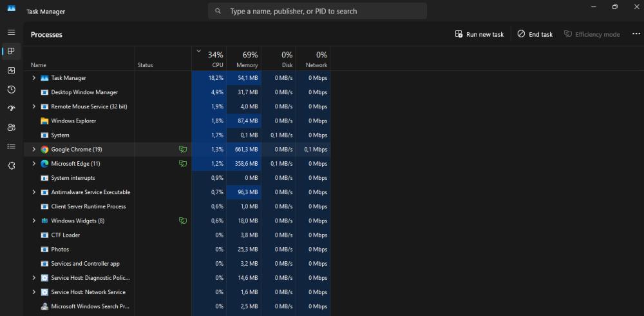Open the Performance page icon in sidebar

click(12, 70)
